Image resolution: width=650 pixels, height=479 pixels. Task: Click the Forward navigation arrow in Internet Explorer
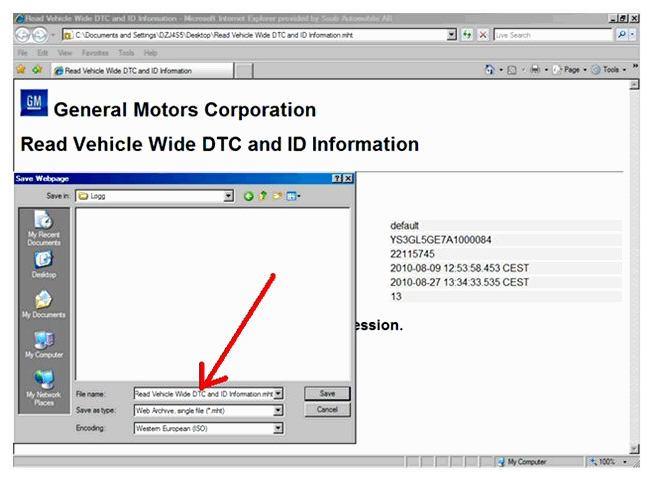40,35
